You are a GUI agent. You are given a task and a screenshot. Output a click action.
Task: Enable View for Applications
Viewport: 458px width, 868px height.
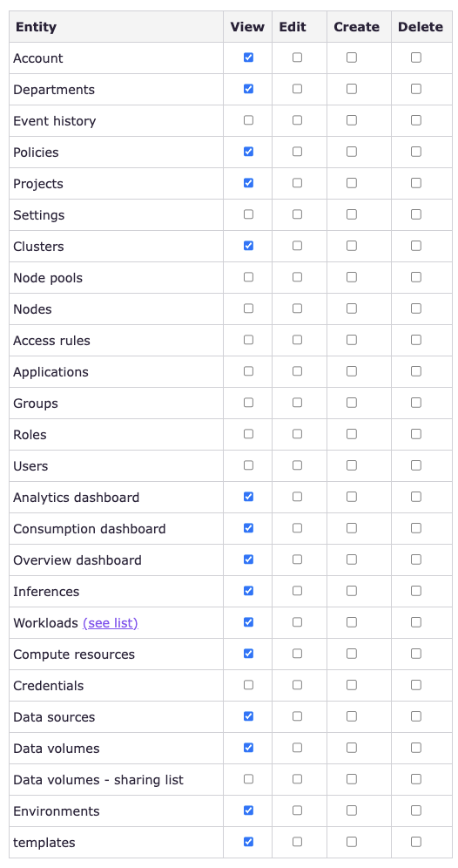click(x=248, y=371)
